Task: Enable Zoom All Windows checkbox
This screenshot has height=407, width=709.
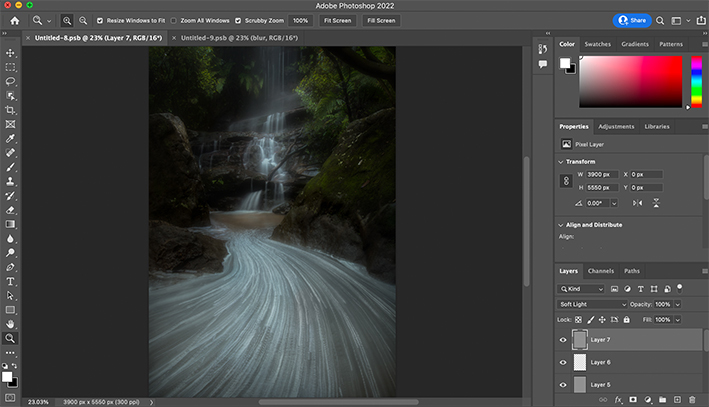Action: (174, 20)
